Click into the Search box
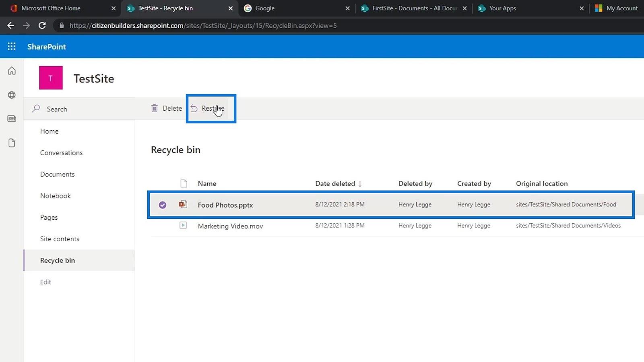The height and width of the screenshot is (362, 644). [79, 109]
